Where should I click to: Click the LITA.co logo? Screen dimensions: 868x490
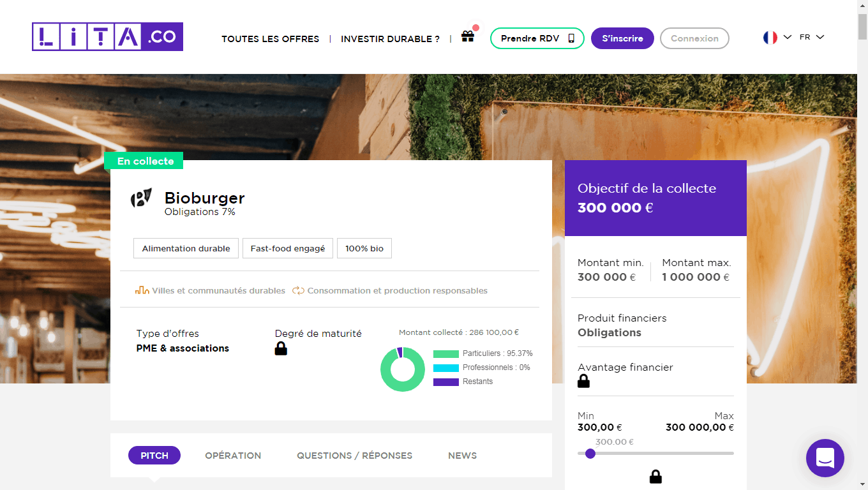[107, 37]
